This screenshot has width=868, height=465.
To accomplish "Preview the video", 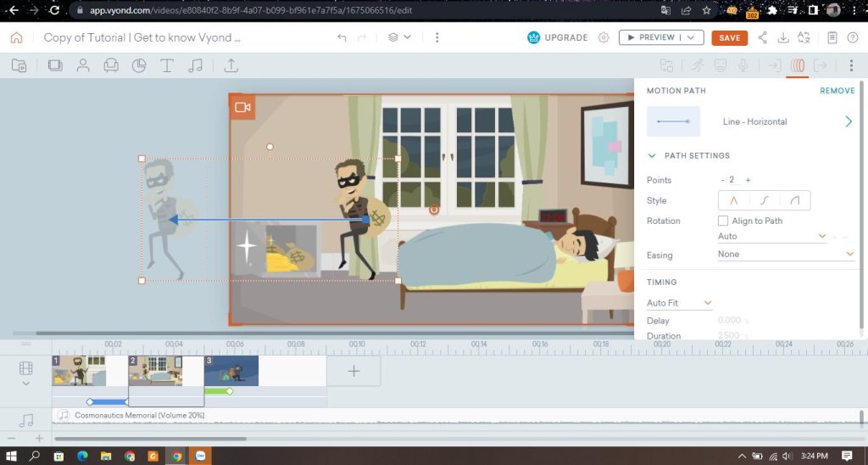I will [x=650, y=37].
